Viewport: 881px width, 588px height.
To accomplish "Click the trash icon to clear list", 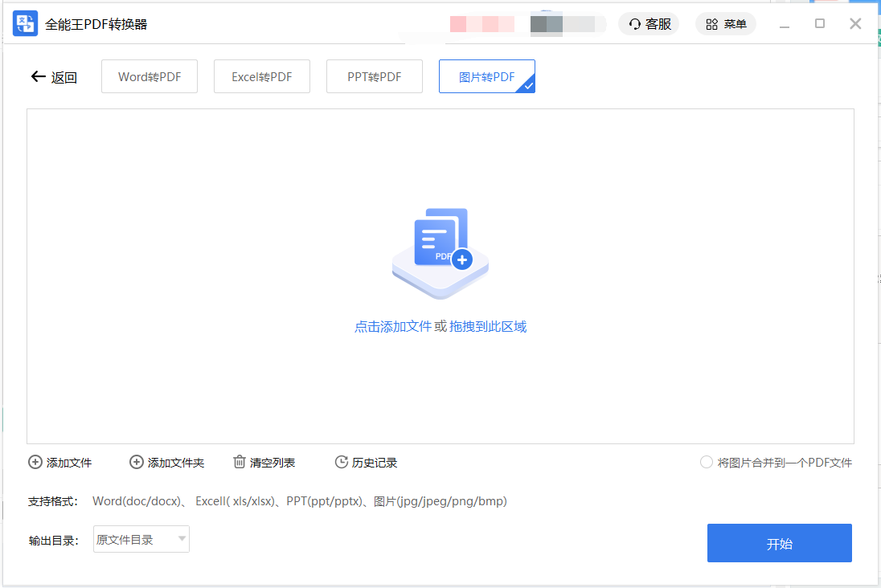I will pyautogui.click(x=239, y=462).
